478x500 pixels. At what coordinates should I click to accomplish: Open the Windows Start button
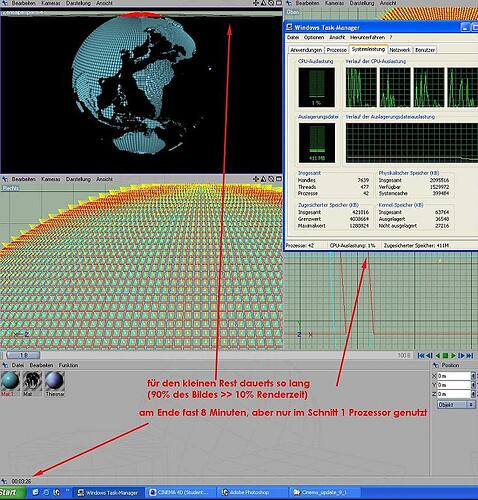13,493
